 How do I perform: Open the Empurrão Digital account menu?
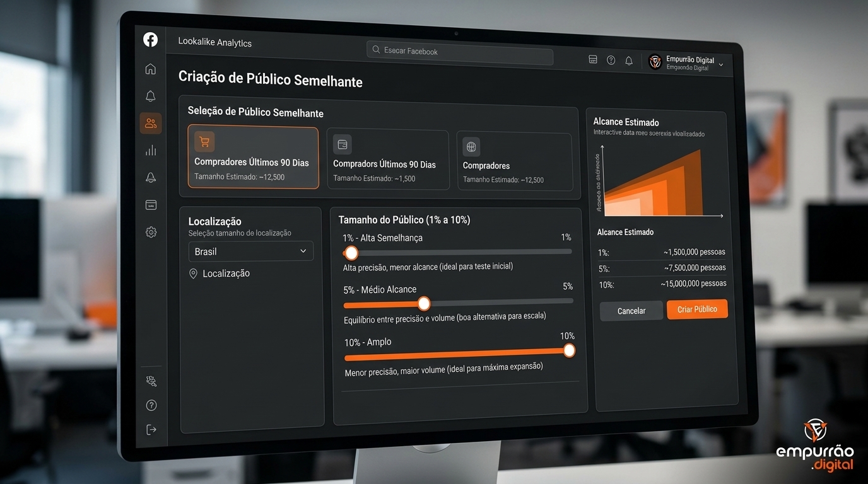click(x=687, y=62)
